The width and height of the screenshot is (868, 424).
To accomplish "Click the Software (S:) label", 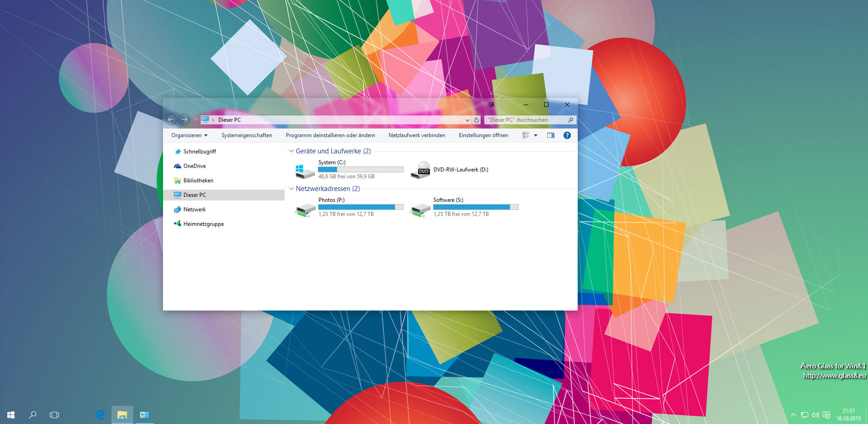I will coord(448,200).
